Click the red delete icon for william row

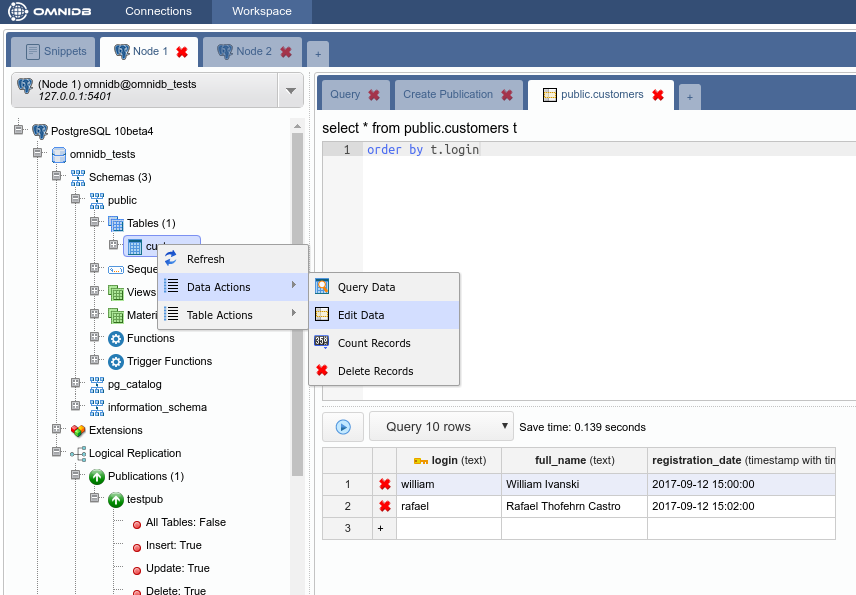(x=384, y=484)
